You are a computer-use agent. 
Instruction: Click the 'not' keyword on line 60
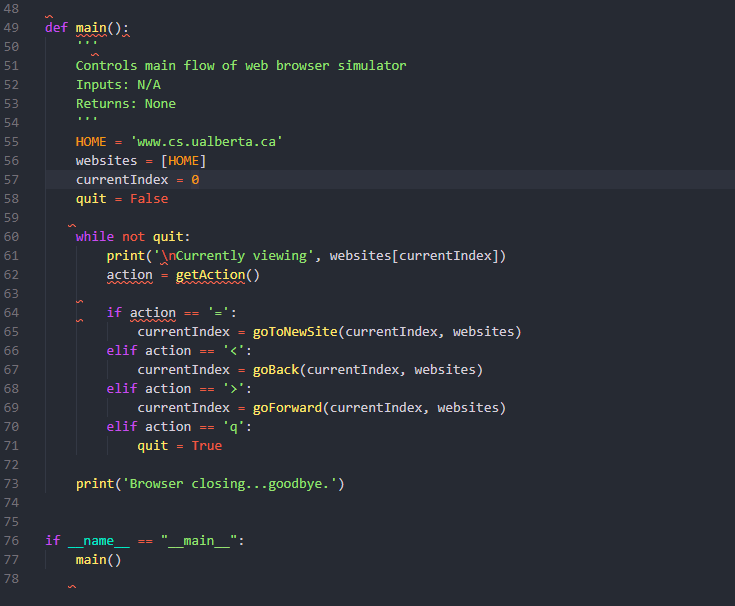[x=134, y=237]
